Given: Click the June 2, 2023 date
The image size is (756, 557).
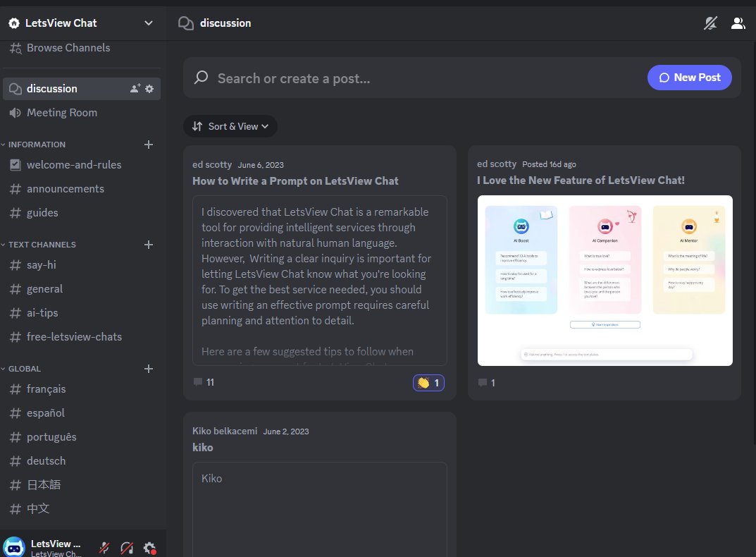Looking at the screenshot, I should 286,431.
